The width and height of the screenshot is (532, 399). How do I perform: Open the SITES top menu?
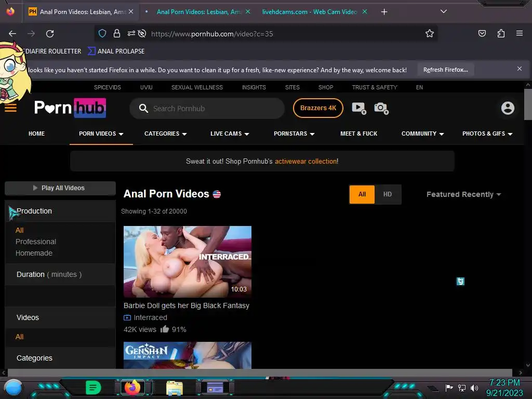click(292, 87)
